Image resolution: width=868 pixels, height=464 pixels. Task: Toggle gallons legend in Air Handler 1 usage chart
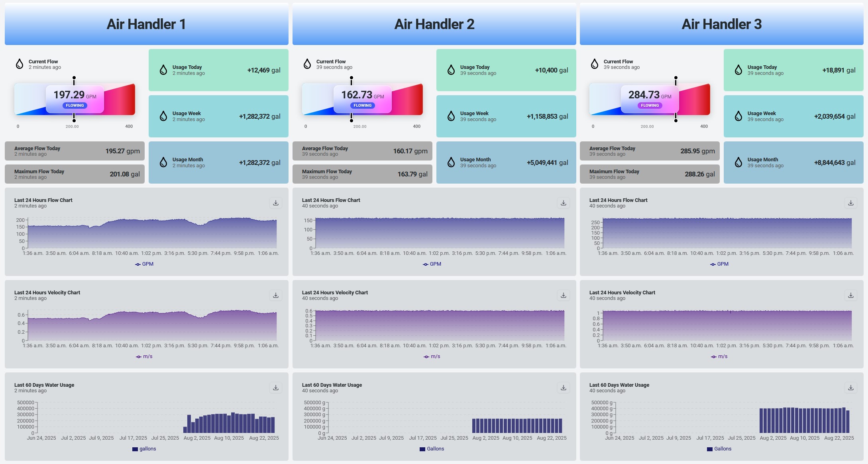(144, 449)
